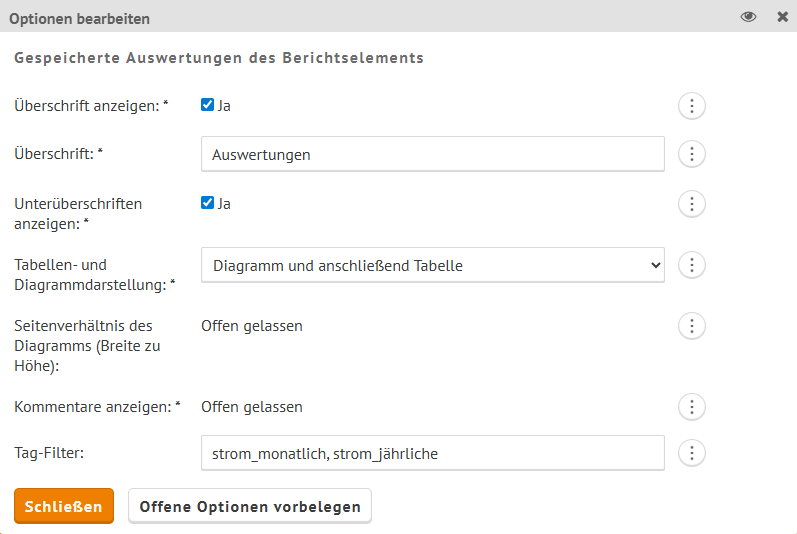Uncheck the Überschrift anzeigen Ja checkbox
The height and width of the screenshot is (534, 797).
coord(207,105)
